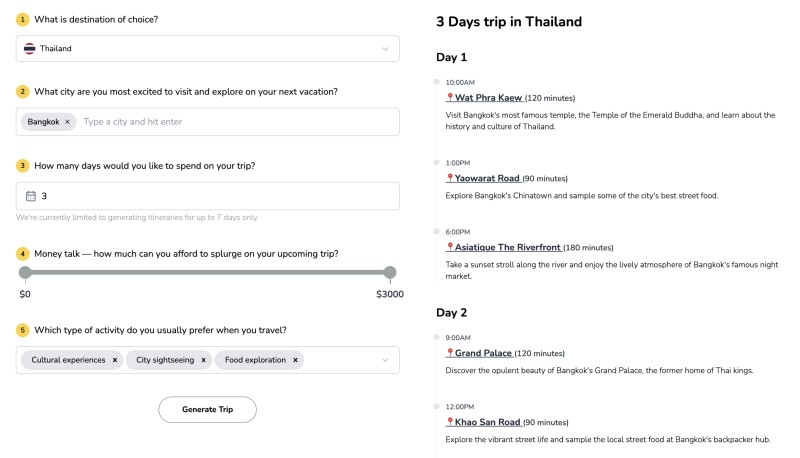Click the calendar icon in days field
The height and width of the screenshot is (458, 800).
pyautogui.click(x=31, y=196)
